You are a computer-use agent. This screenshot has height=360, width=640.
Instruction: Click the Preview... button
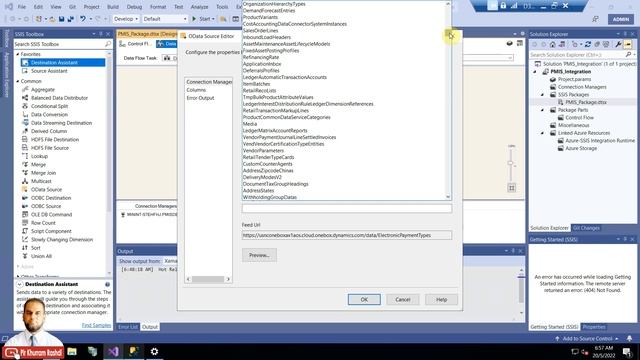[259, 255]
